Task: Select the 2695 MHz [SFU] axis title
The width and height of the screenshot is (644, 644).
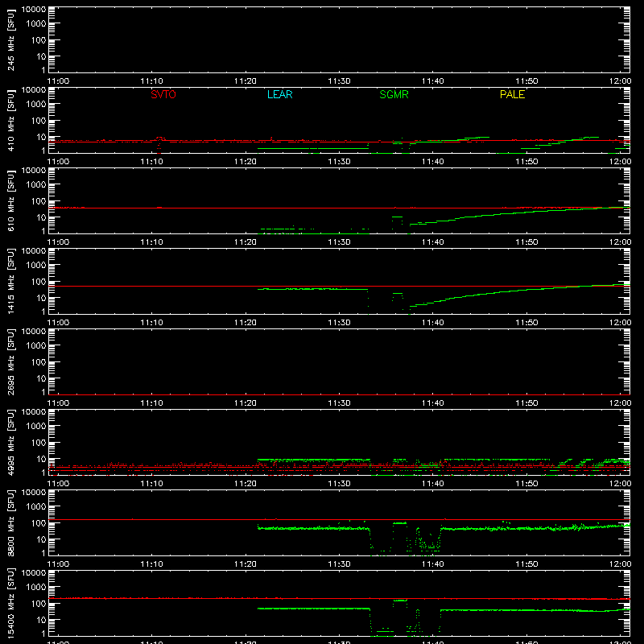Action: pos(10,362)
